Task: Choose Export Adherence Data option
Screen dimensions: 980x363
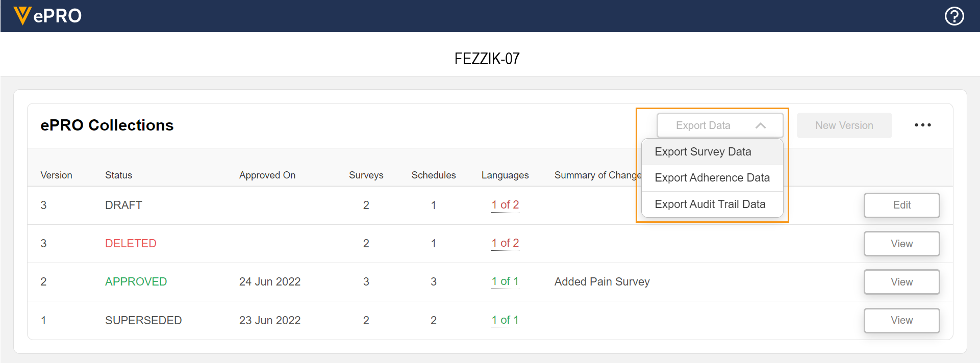Action: [x=712, y=178]
